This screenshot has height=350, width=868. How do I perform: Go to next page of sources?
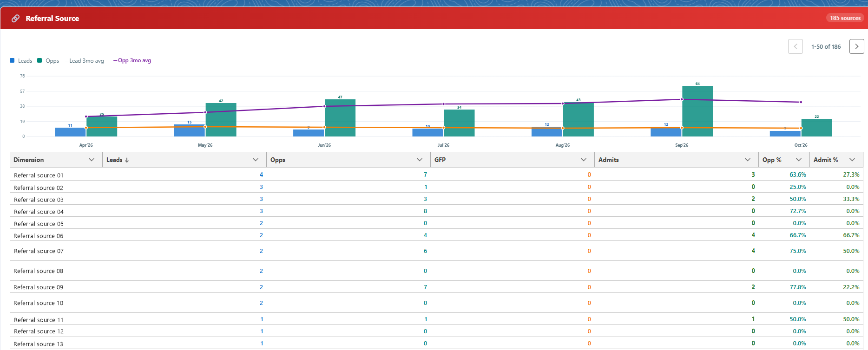856,46
